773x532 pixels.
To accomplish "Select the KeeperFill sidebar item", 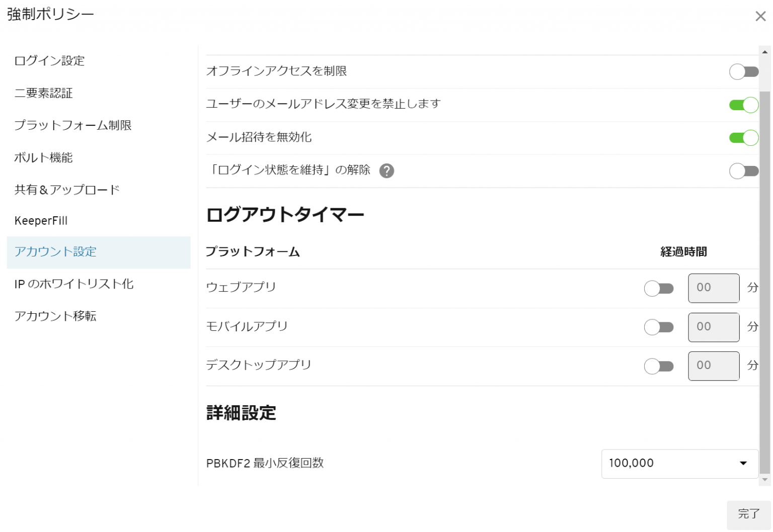I will pyautogui.click(x=41, y=220).
